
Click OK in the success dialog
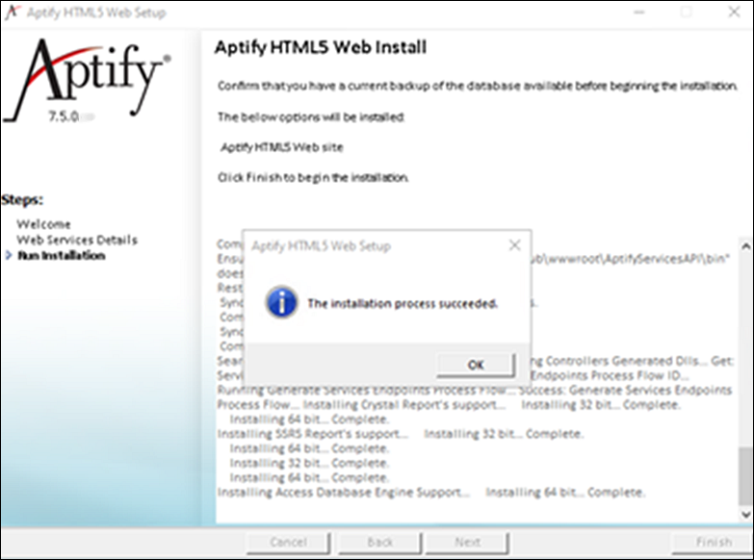point(476,365)
